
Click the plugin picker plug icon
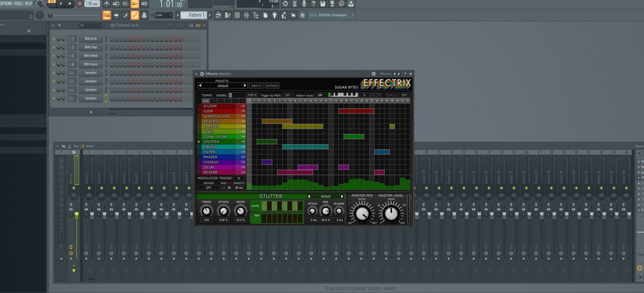(x=275, y=15)
